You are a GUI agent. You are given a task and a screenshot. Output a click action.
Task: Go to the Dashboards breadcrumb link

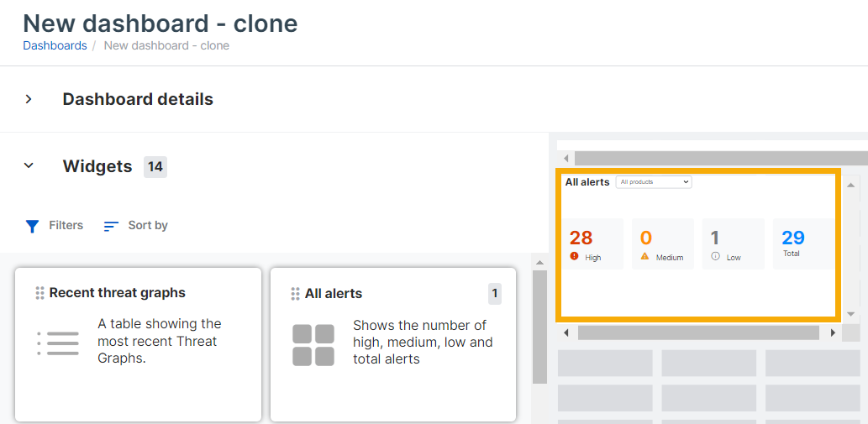[55, 45]
